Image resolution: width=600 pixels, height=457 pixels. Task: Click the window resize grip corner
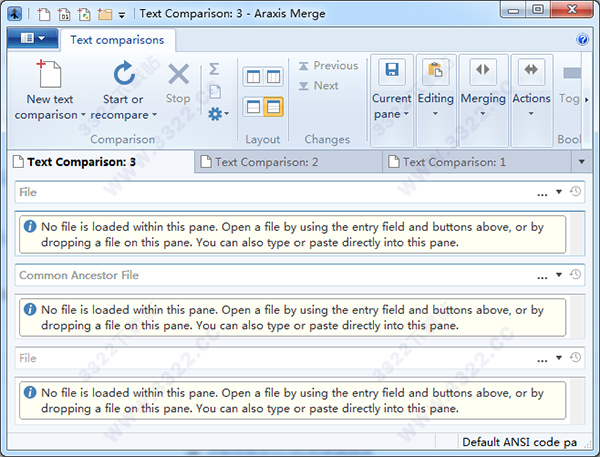click(x=587, y=444)
